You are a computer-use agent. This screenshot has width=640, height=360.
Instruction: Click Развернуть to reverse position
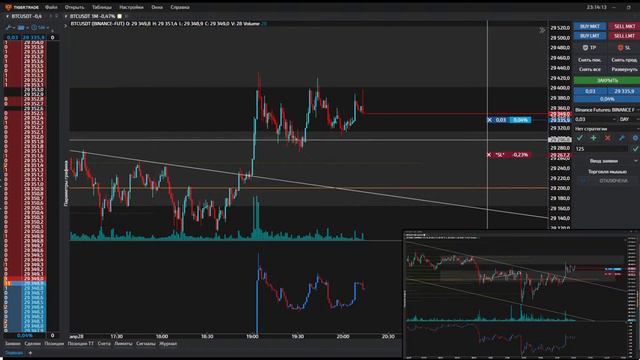click(x=624, y=69)
